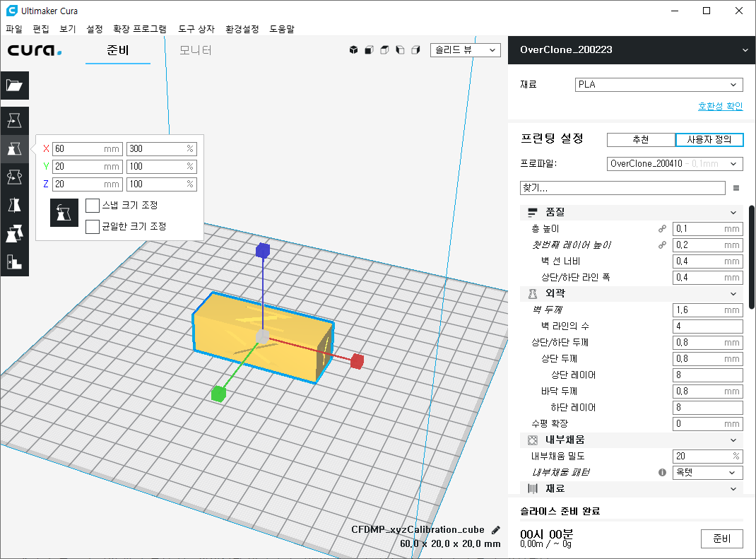756x559 pixels.
Task: Open the 프로파일 OverClone_200410 dropdown
Action: tap(675, 164)
